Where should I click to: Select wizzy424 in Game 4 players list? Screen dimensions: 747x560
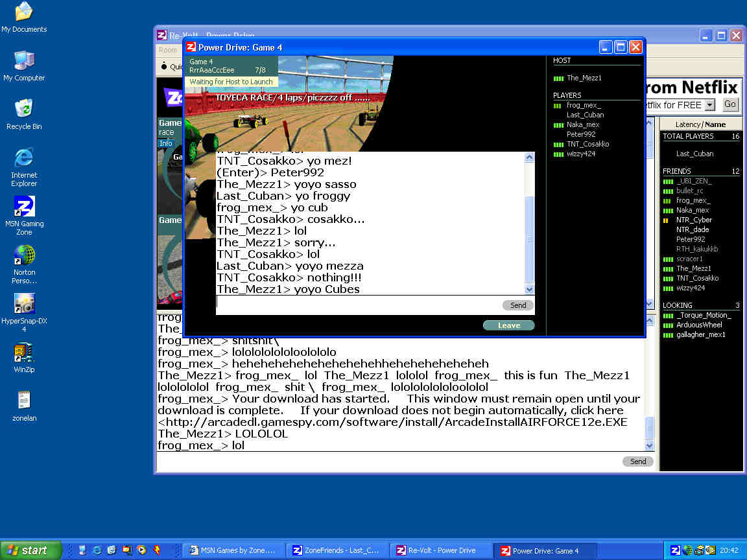(x=581, y=154)
